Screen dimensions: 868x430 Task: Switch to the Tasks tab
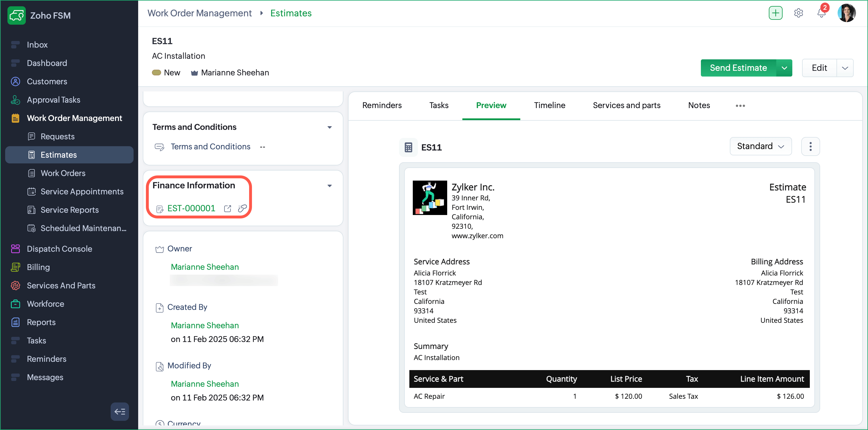(x=439, y=105)
